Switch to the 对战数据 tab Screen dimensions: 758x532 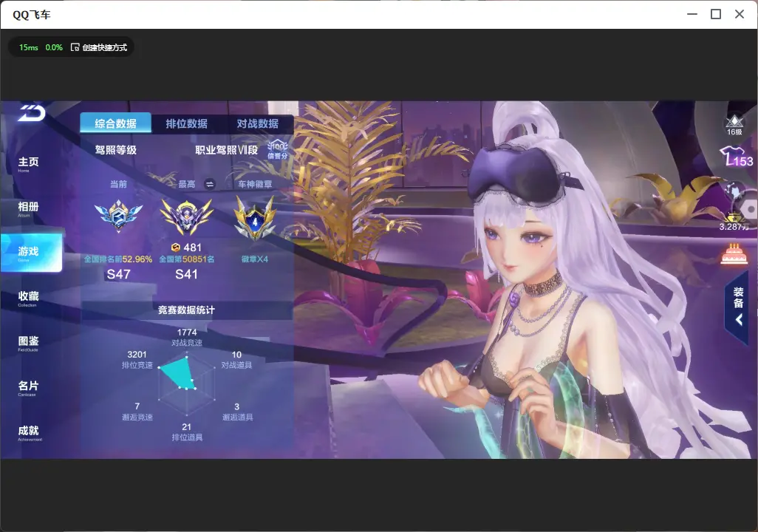tap(257, 123)
